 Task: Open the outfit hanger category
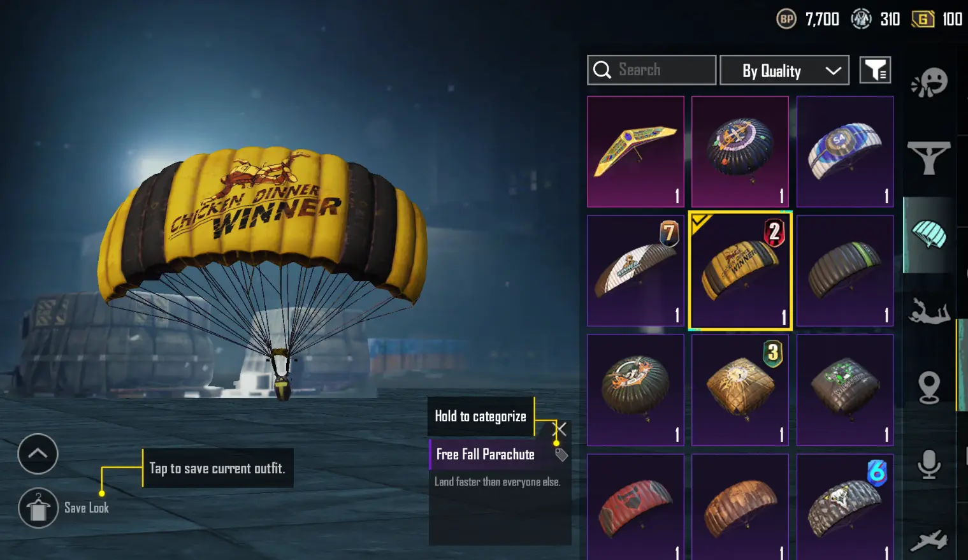click(929, 157)
